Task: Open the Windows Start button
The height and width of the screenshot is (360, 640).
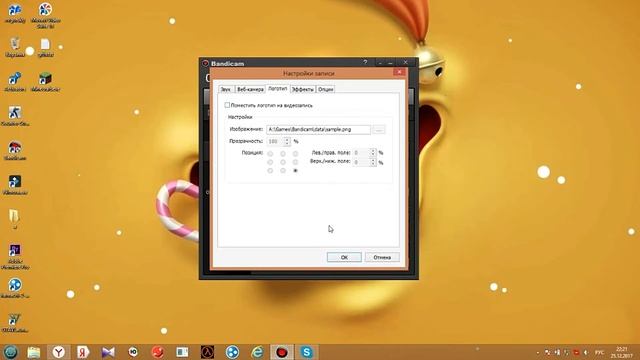Action: [x=10, y=352]
